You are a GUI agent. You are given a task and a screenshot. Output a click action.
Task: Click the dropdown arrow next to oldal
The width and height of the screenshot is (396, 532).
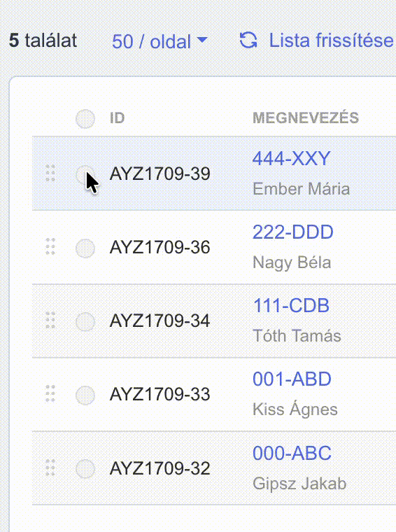tap(202, 40)
